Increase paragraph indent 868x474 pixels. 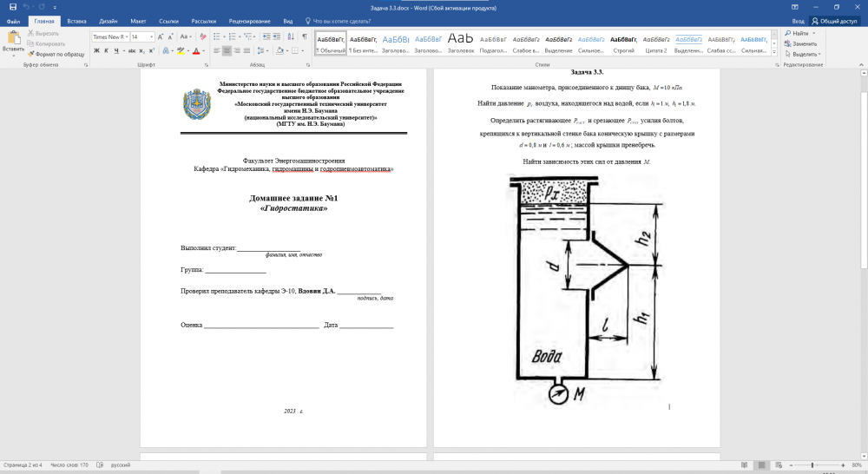[x=276, y=36]
